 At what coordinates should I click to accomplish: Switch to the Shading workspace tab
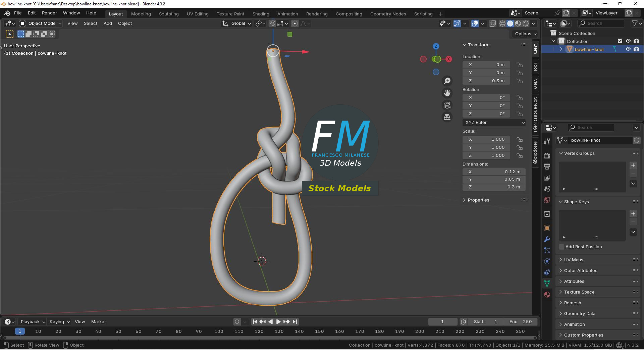261,14
